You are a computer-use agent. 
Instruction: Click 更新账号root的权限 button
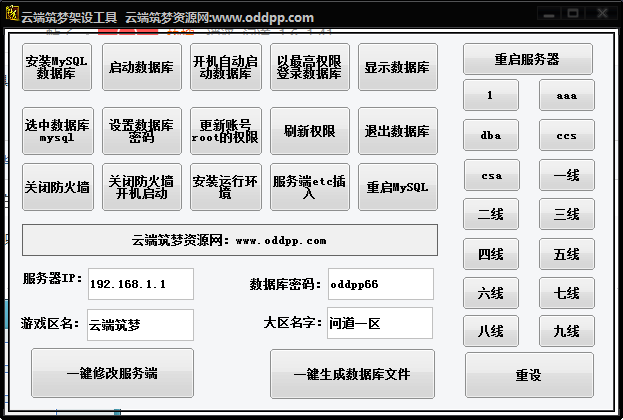click(x=226, y=131)
